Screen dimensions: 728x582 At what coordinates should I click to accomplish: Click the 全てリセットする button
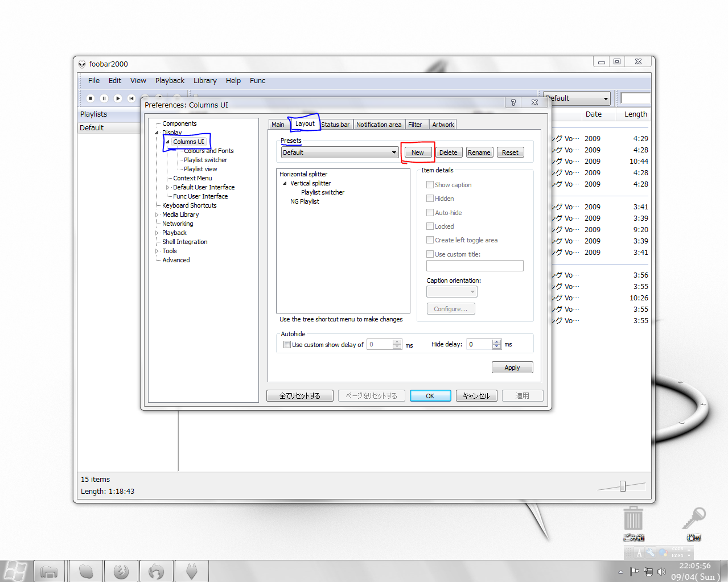300,396
